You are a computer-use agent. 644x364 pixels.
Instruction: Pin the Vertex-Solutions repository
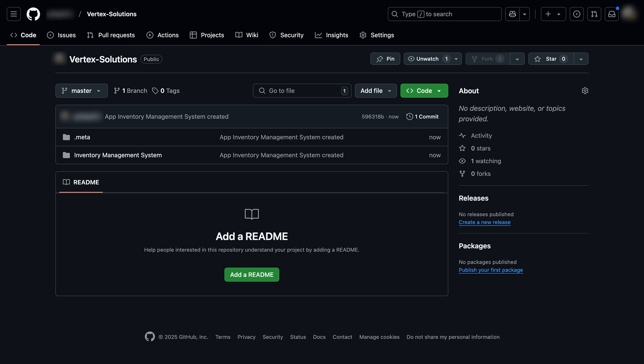[385, 59]
